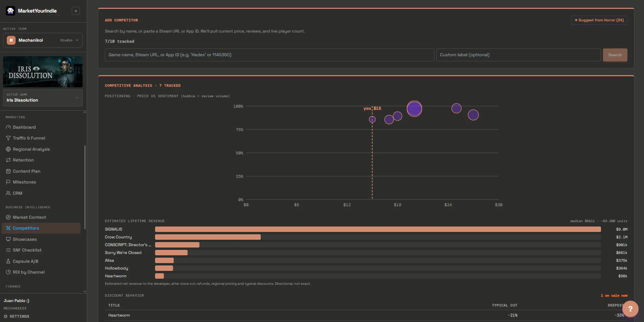Viewport: 644px width, 322px height.
Task: Click the Capsule A/B flask icon
Action: [x=8, y=261]
